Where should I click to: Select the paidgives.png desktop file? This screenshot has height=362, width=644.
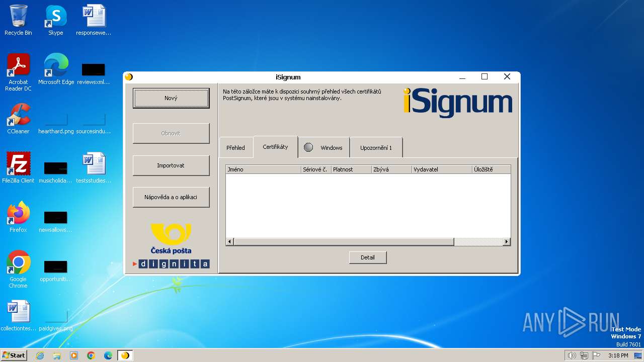(56, 321)
